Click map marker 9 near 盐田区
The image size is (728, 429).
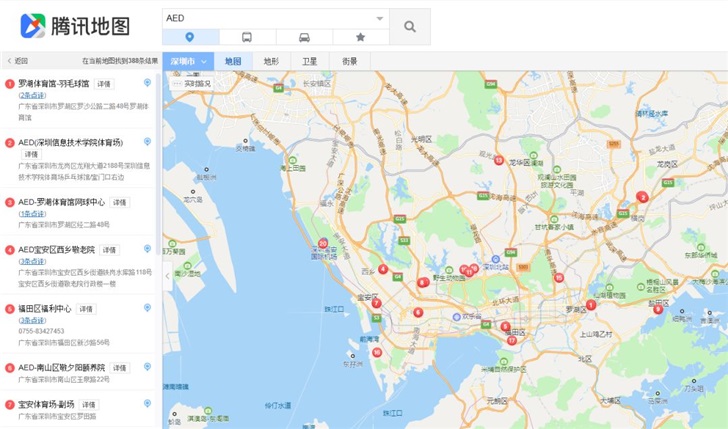[658, 309]
